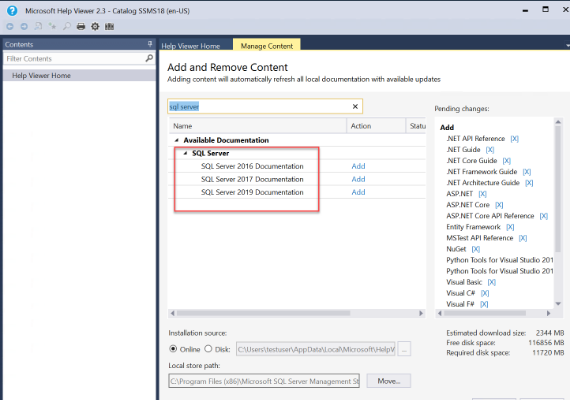Click the Required disk space value 11720 MB
570x400 pixels.
click(548, 352)
